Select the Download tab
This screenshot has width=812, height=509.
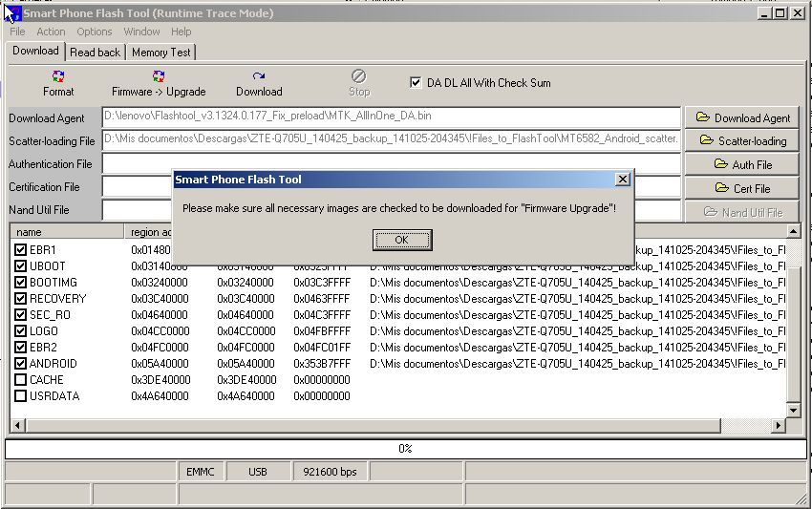pyautogui.click(x=35, y=51)
